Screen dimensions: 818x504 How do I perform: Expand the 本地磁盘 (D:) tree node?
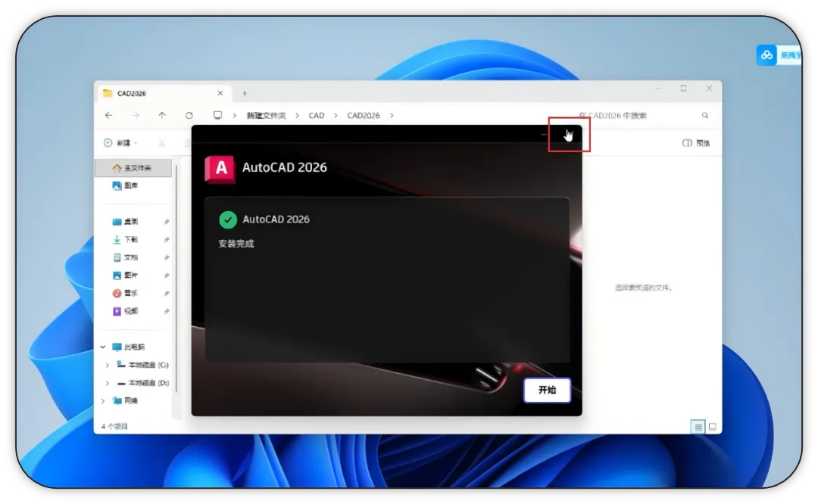(x=108, y=383)
